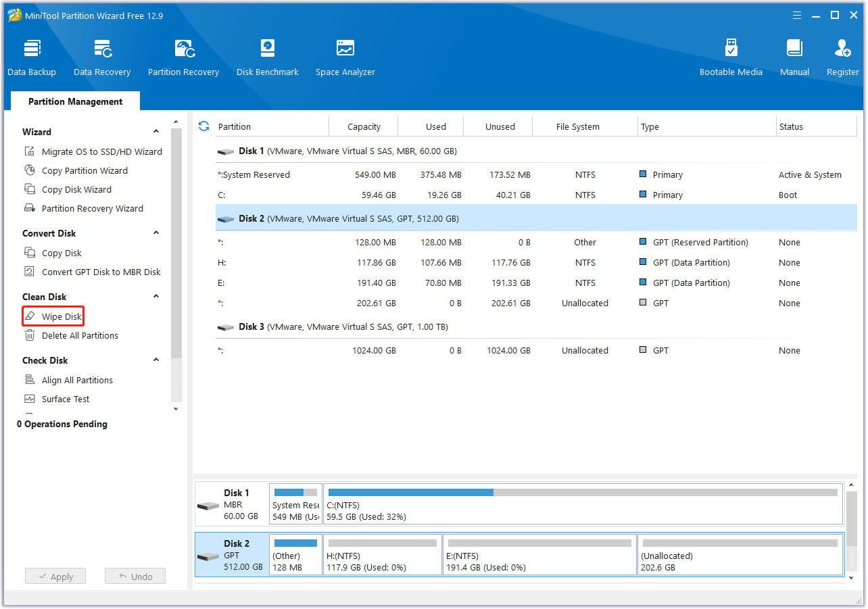Select the 1024.00 GB unallocated row
Image resolution: width=868 pixels, height=609 pixels.
tap(536, 351)
